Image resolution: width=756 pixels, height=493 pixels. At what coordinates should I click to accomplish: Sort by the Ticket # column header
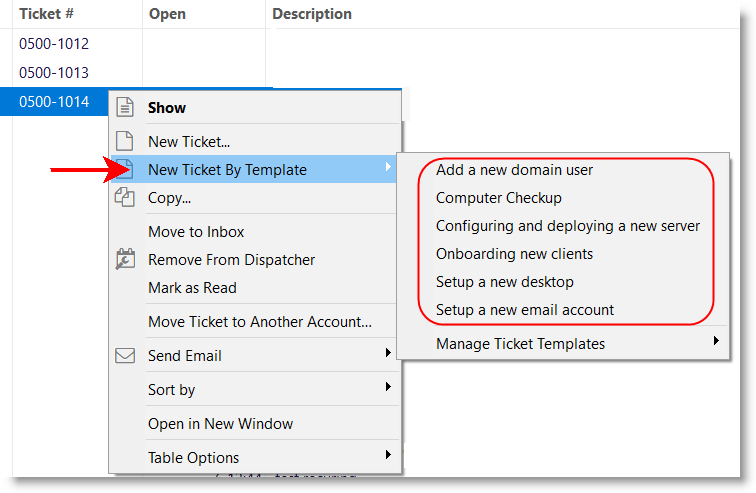pos(47,14)
